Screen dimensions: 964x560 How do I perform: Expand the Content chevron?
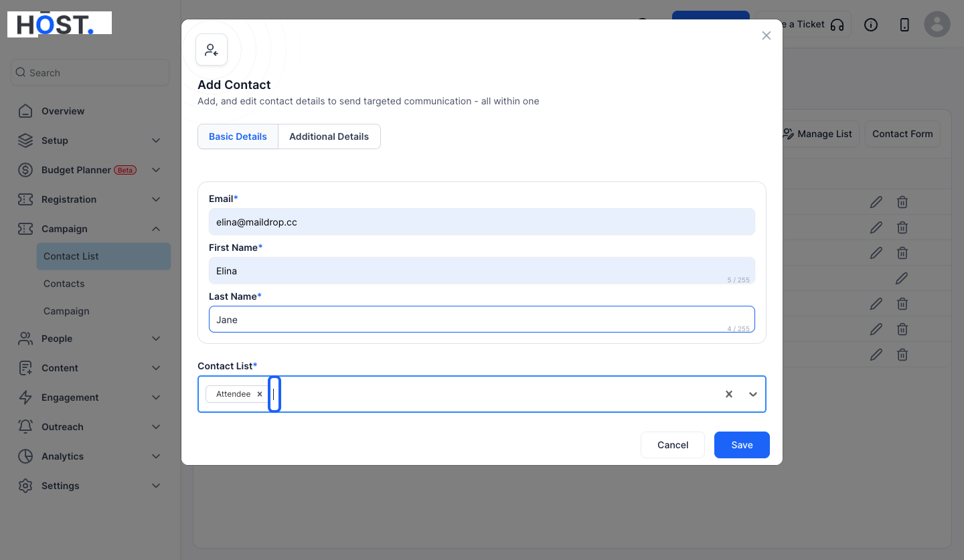(x=156, y=368)
